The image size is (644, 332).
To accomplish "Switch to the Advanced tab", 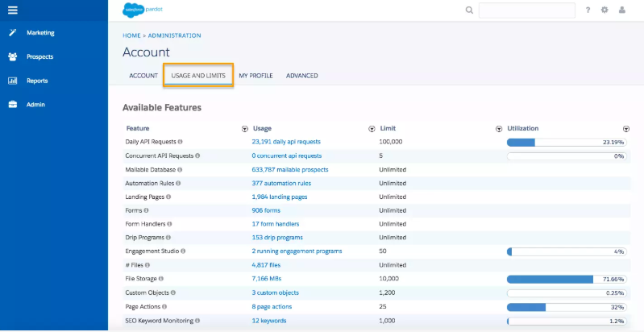I will point(302,76).
